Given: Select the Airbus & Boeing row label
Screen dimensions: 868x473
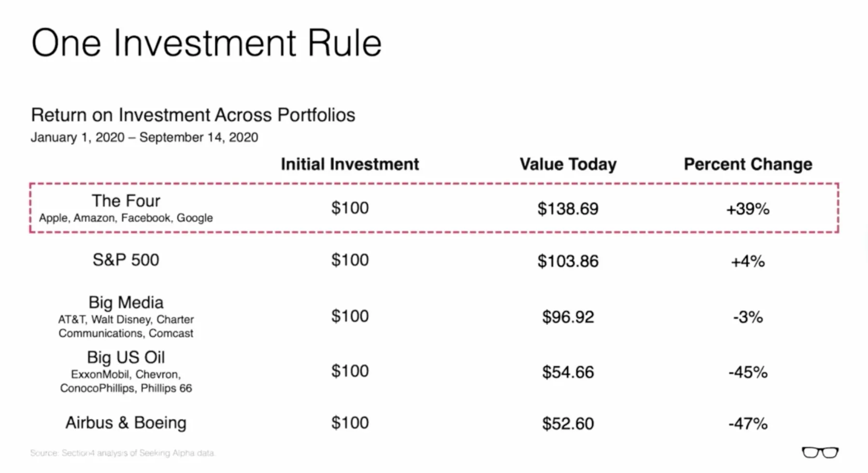Looking at the screenshot, I should [126, 423].
